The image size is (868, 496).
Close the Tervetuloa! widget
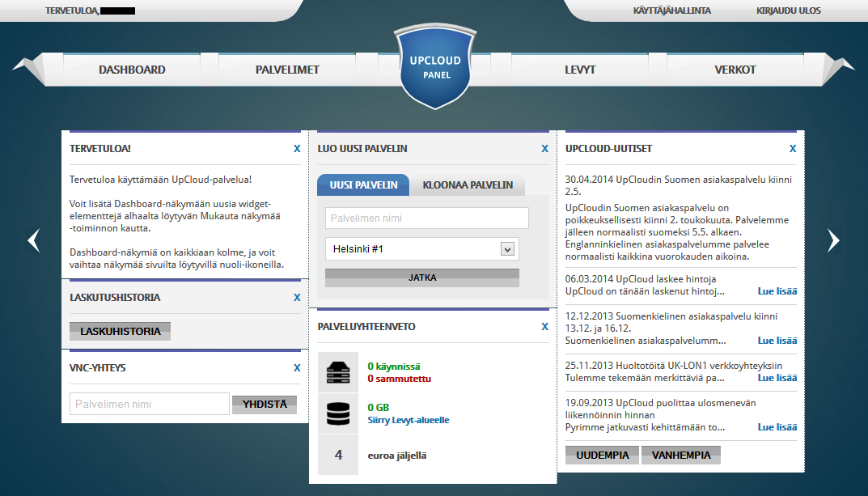297,149
